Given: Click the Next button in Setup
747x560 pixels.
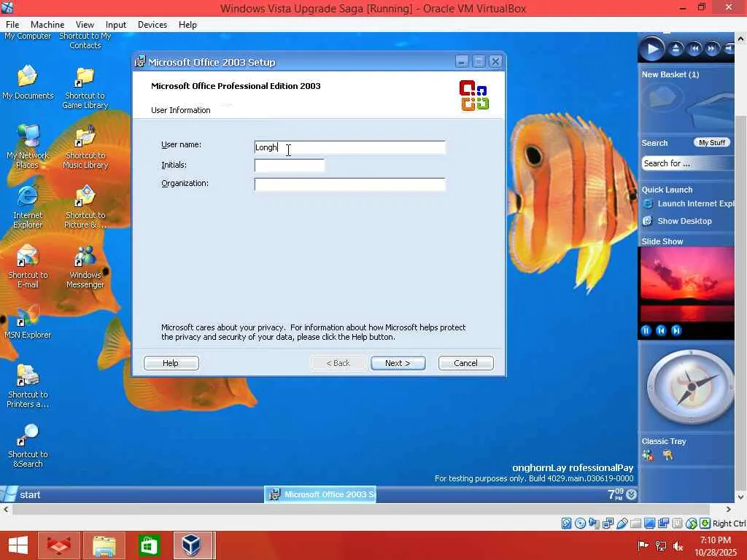Looking at the screenshot, I should coord(398,363).
